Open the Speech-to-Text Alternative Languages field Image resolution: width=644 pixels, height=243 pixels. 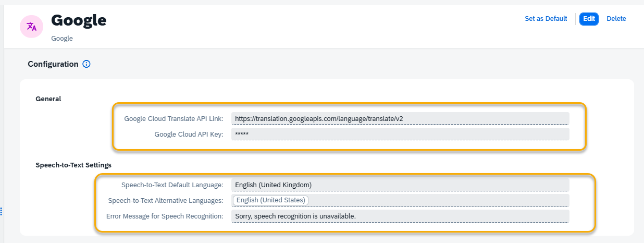pos(400,200)
